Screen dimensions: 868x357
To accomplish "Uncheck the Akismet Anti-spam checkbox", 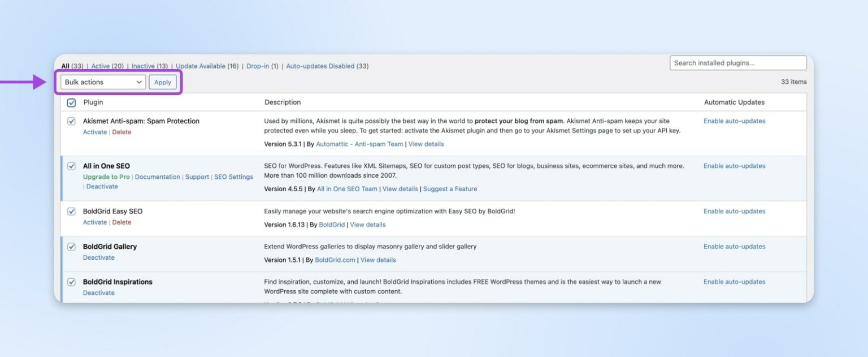I will [71, 121].
